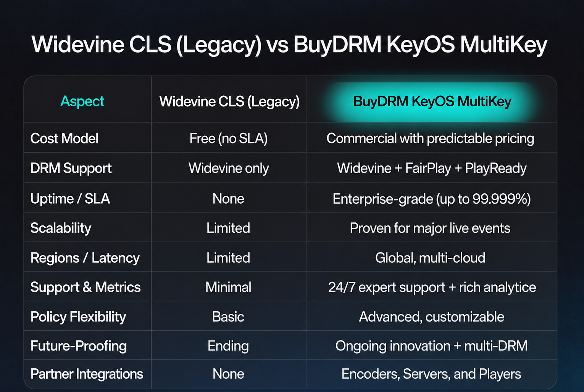Click 'Proven for major live events' cell
This screenshot has height=392, width=584.
[430, 228]
